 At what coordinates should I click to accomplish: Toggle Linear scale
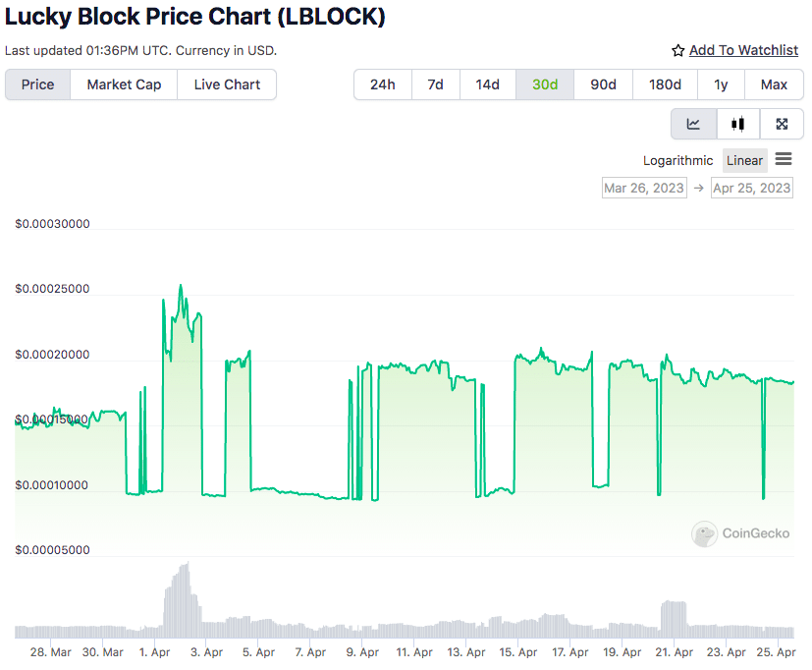point(744,161)
